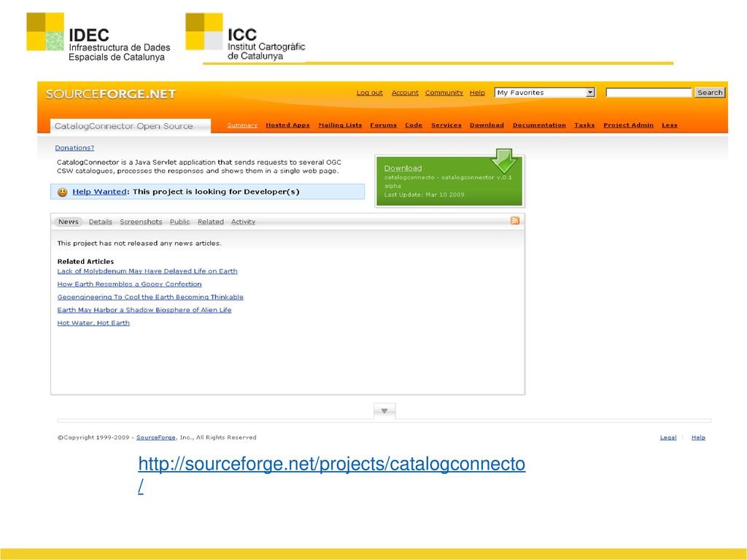This screenshot has width=747, height=560.
Task: Click the Download link in green box
Action: (x=403, y=168)
